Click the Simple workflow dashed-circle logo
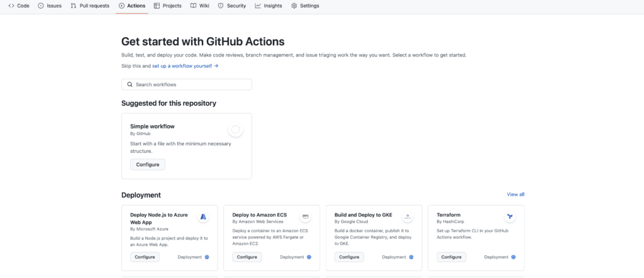The width and height of the screenshot is (644, 278). (235, 130)
